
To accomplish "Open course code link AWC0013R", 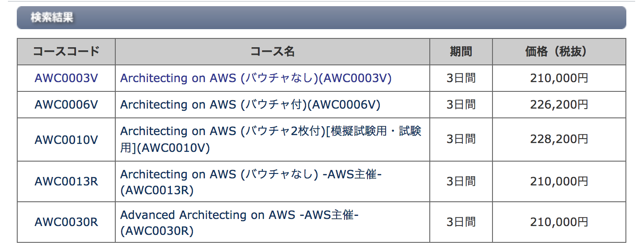I will tap(66, 181).
